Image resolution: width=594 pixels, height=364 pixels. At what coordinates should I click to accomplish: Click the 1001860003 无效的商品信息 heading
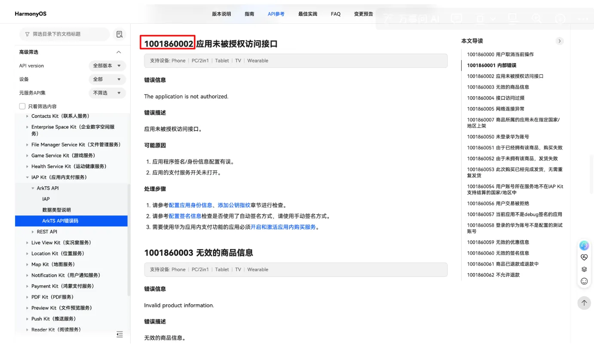(x=199, y=253)
